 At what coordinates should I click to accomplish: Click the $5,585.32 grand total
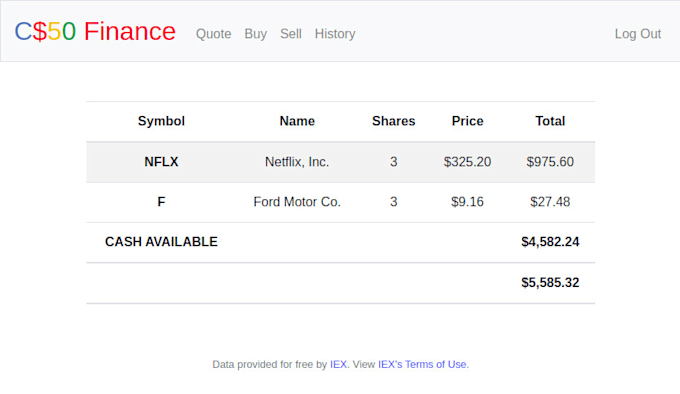550,283
